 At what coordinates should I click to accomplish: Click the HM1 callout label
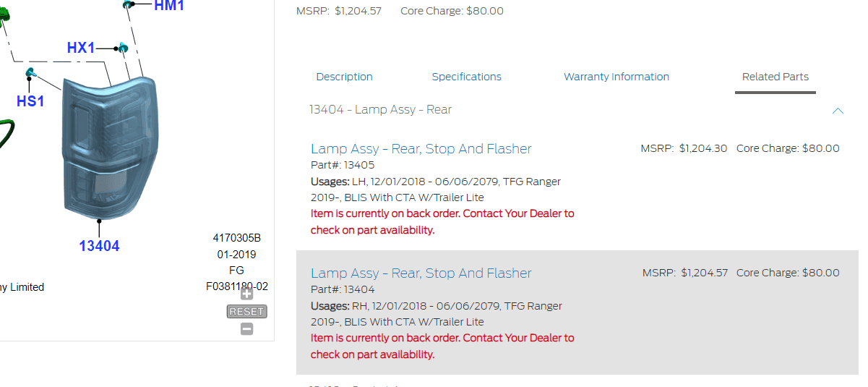169,6
